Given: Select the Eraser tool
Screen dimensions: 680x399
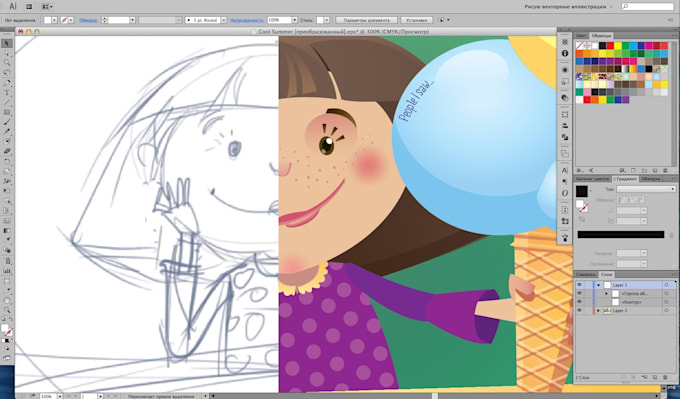Looking at the screenshot, I should [x=7, y=151].
